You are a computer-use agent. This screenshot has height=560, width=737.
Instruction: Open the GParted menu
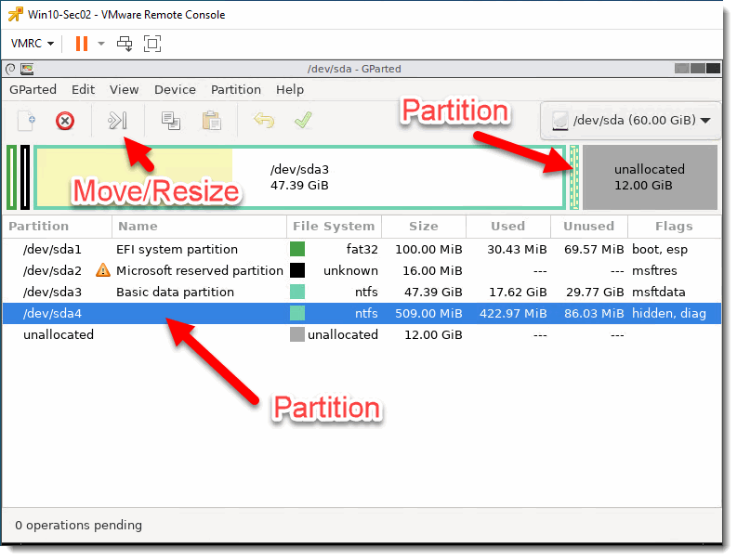tap(33, 89)
